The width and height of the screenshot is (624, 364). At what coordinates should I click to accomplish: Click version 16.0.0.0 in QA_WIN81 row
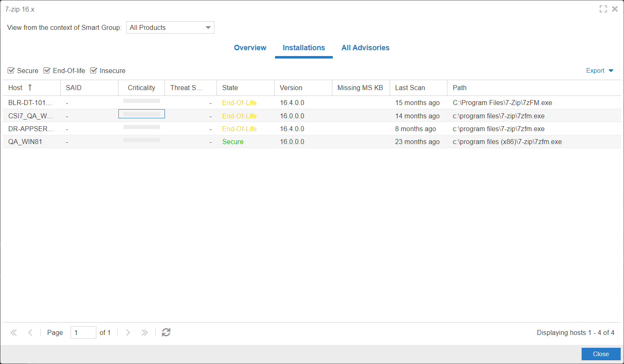pyautogui.click(x=292, y=142)
